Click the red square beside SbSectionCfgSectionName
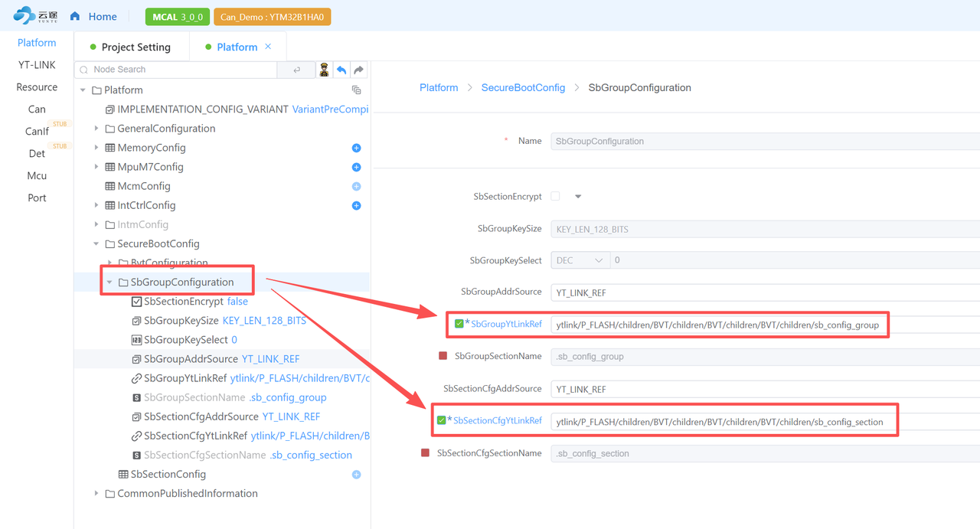This screenshot has height=529, width=980. [425, 453]
